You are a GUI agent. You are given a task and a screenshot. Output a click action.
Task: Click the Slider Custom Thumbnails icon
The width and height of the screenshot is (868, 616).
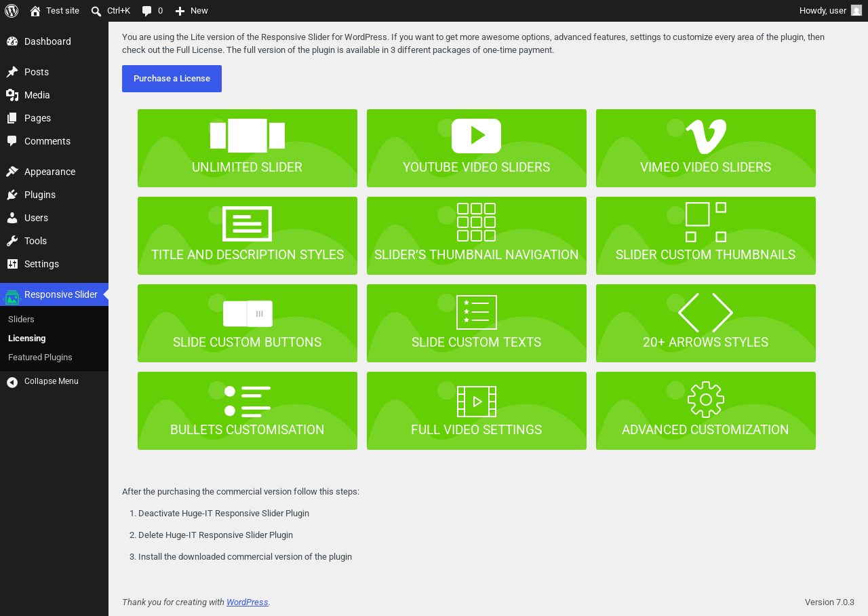(x=706, y=222)
